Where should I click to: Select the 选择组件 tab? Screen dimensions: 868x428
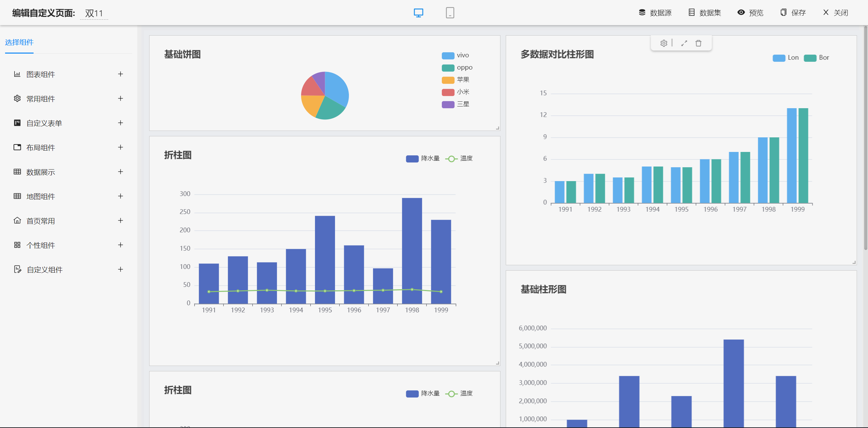19,42
